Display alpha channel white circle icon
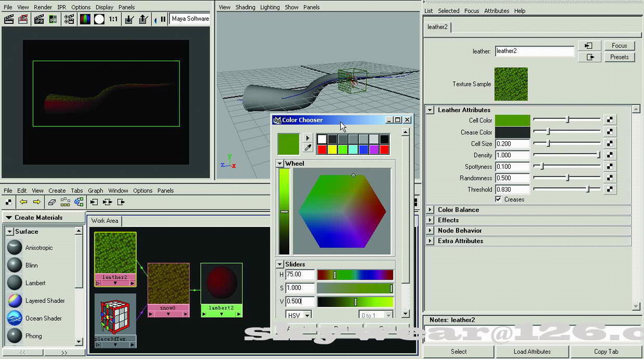The width and height of the screenshot is (644, 359). click(x=99, y=19)
